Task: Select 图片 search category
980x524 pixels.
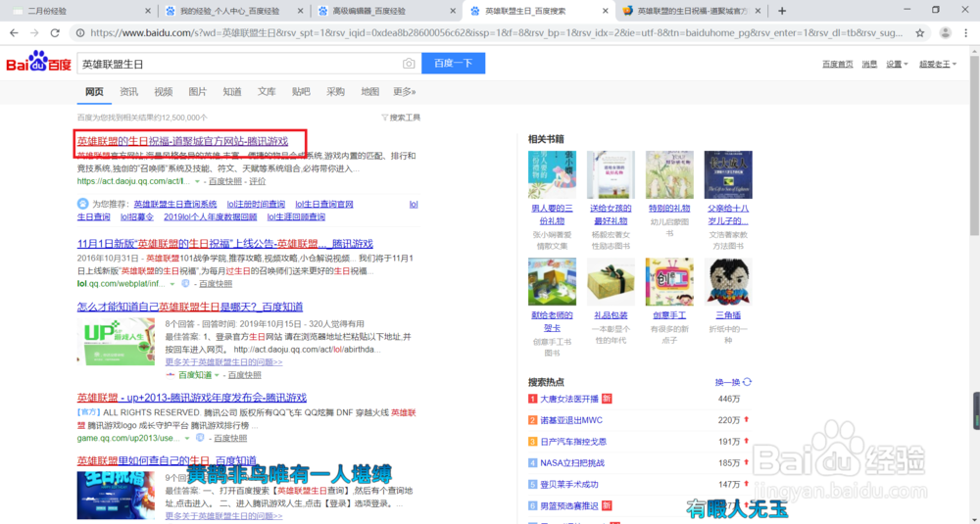Action: pos(198,92)
